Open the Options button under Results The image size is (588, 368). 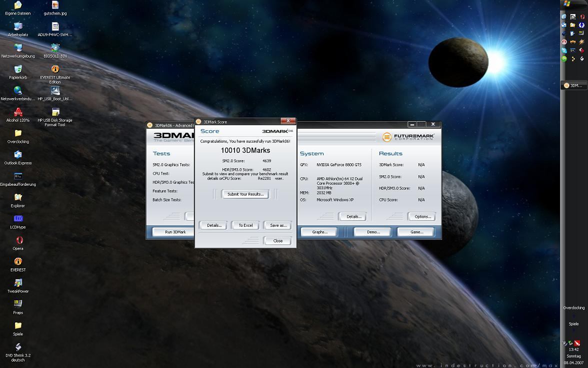tap(422, 217)
